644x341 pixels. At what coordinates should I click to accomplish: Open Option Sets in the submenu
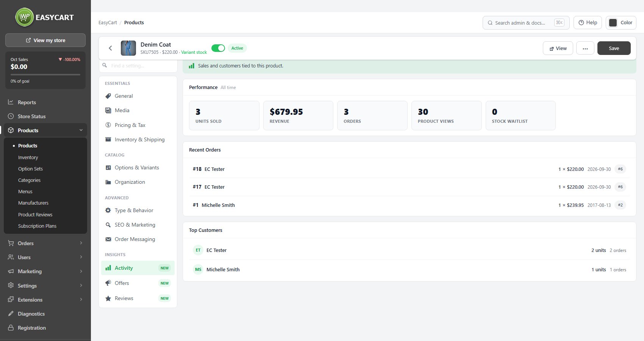30,169
